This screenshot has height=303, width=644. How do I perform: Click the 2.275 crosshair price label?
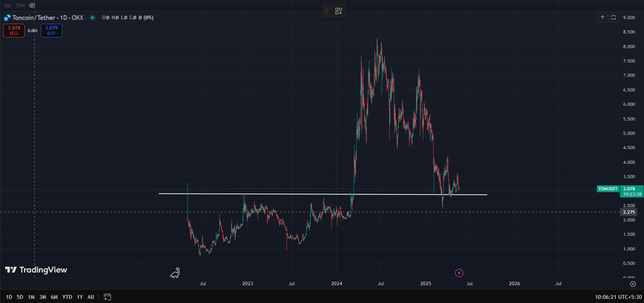tap(629, 212)
